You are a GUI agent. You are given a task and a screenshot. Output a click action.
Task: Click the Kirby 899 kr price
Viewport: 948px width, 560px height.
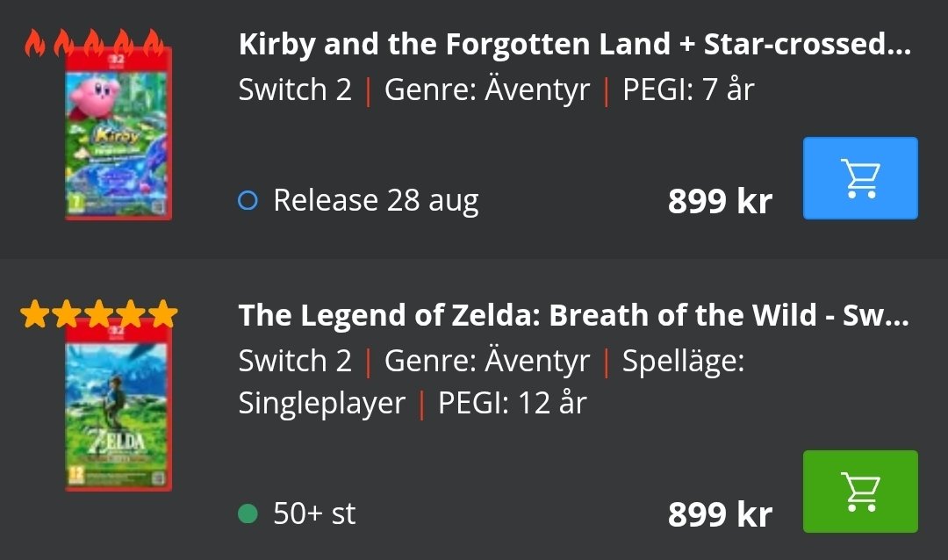pyautogui.click(x=720, y=201)
